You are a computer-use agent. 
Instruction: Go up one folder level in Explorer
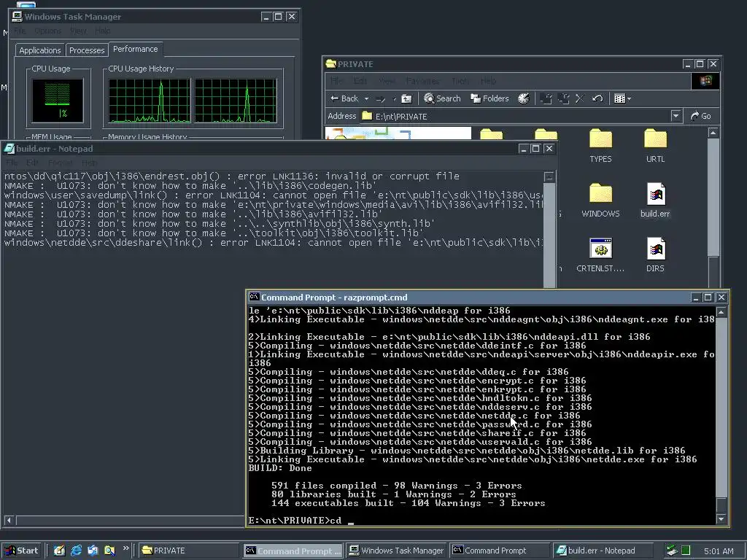[x=406, y=99]
